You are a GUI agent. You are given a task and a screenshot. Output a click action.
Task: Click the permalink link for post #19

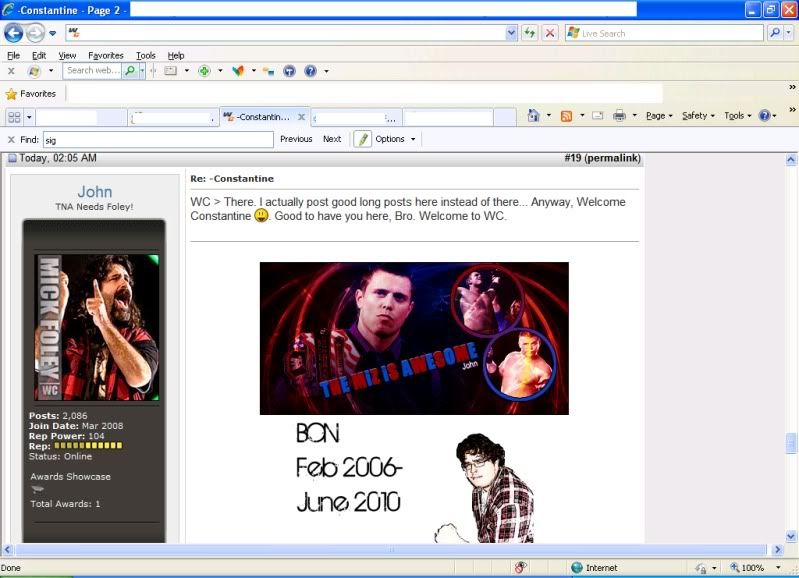[x=613, y=158]
